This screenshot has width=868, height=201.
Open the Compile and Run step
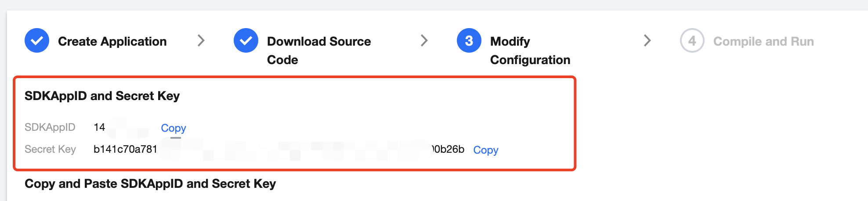(763, 41)
